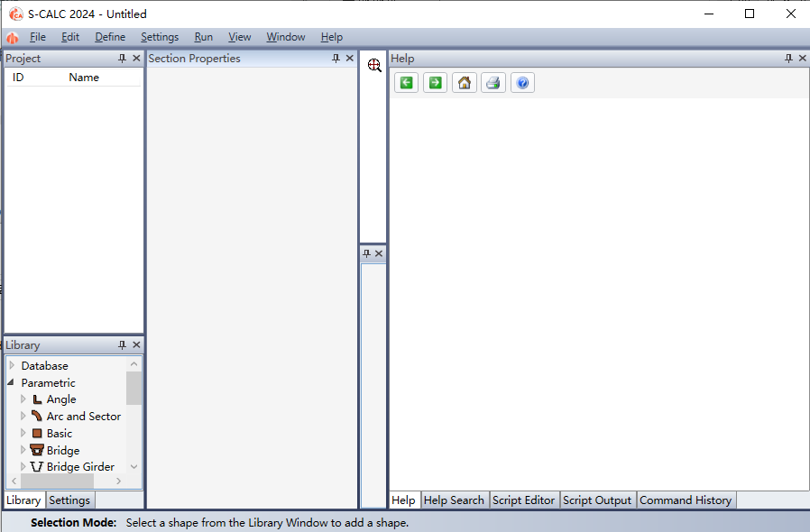Go to Help home page icon
Viewport: 810px width, 532px height.
465,83
